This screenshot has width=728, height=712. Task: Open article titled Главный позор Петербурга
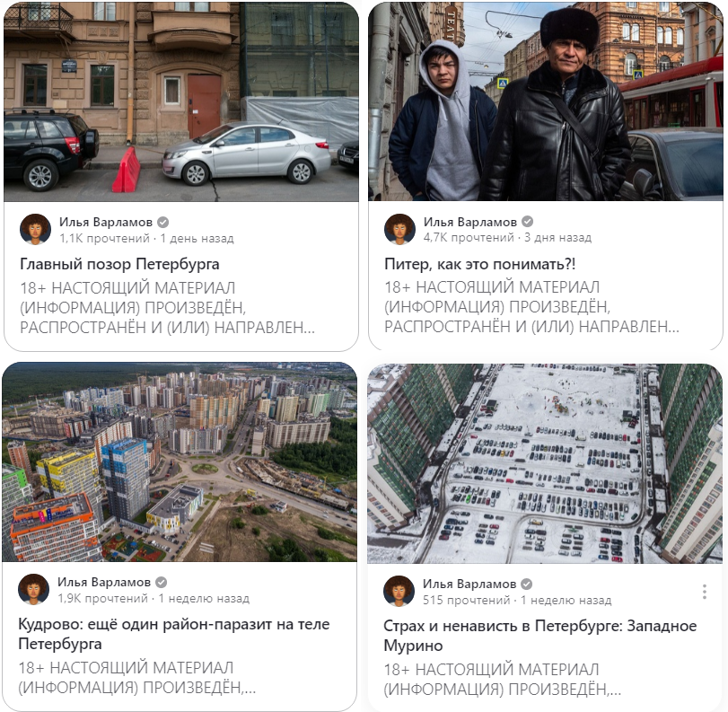[x=119, y=264]
